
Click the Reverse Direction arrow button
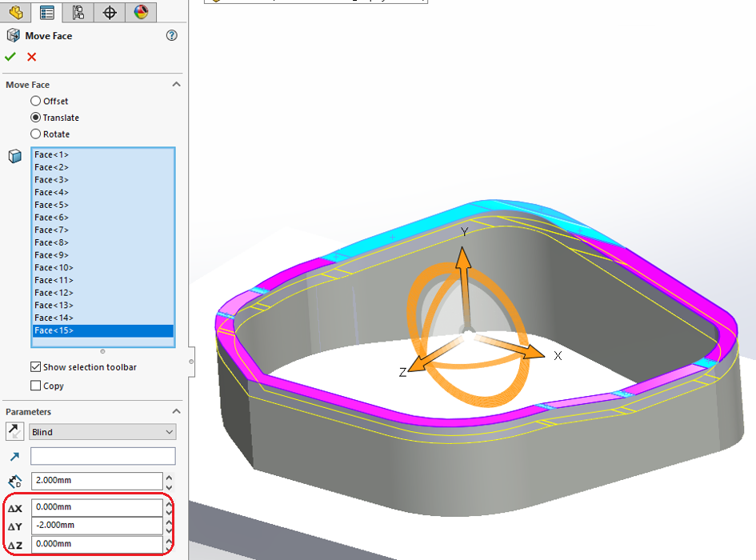click(14, 432)
